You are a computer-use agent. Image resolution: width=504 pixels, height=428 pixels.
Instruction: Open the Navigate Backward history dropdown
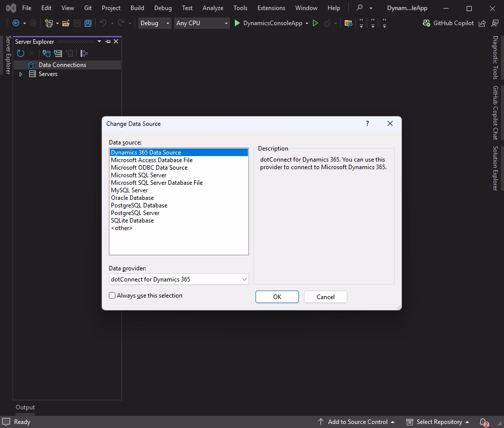tap(24, 24)
